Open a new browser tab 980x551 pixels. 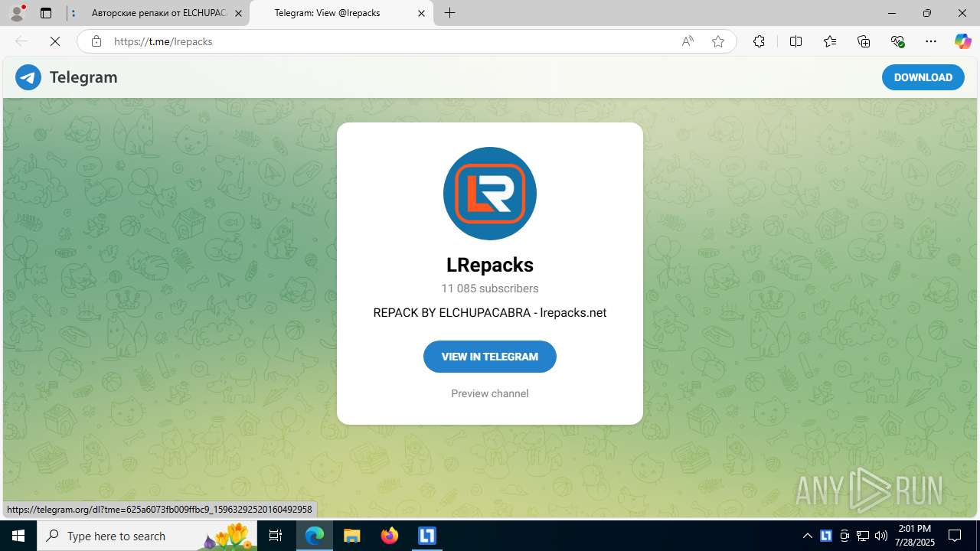(450, 13)
